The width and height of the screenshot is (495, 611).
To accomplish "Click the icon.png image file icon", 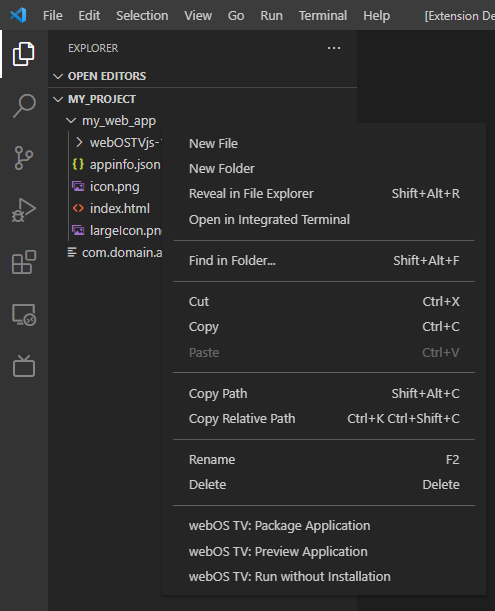I will point(78,186).
